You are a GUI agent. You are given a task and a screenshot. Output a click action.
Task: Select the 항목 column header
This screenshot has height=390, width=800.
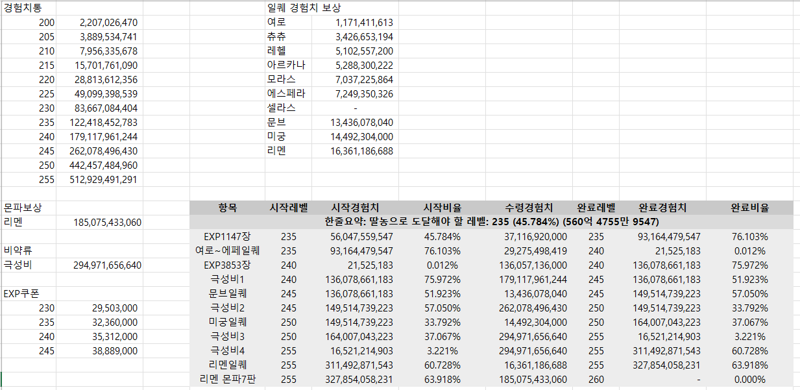click(228, 208)
